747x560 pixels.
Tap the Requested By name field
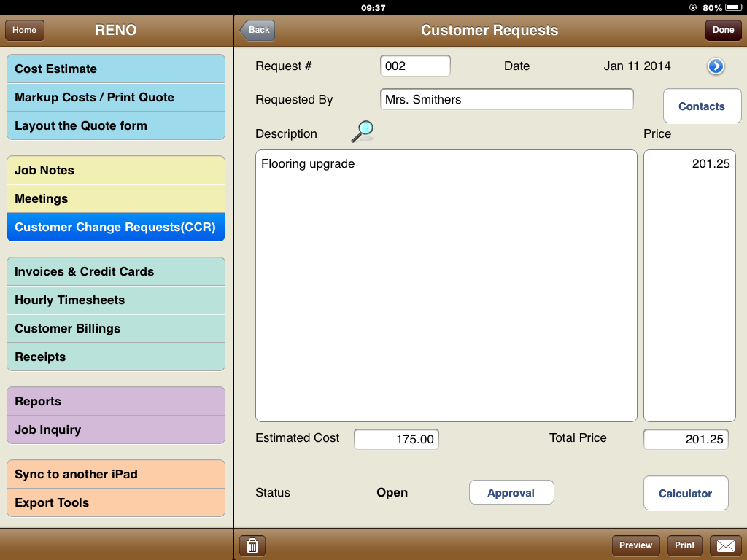point(506,100)
